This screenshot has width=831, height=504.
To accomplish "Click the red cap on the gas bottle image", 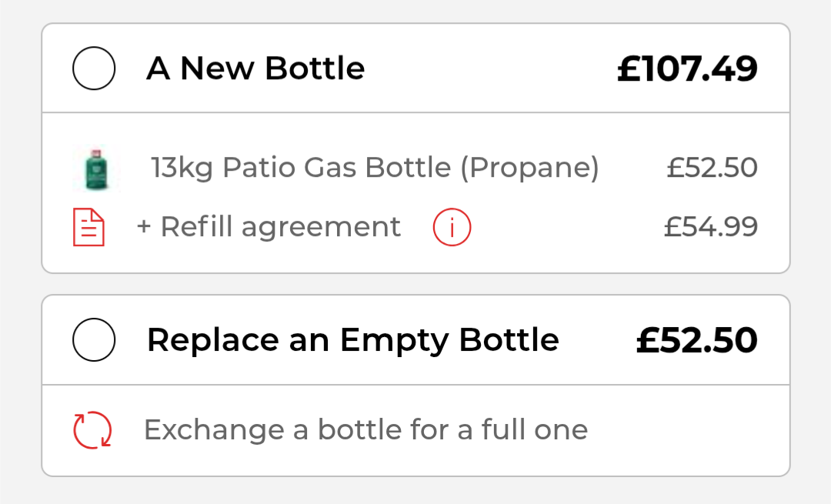I will [x=96, y=154].
